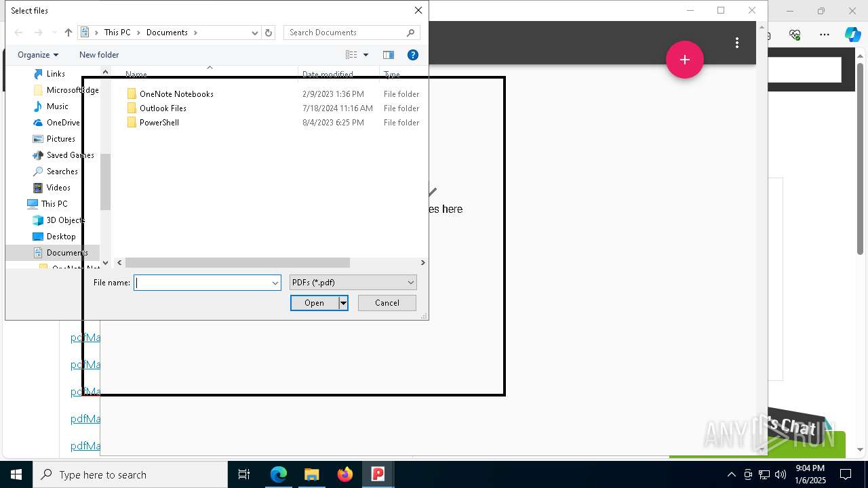Image resolution: width=868 pixels, height=488 pixels.
Task: Open the notification center icon
Action: click(x=846, y=474)
